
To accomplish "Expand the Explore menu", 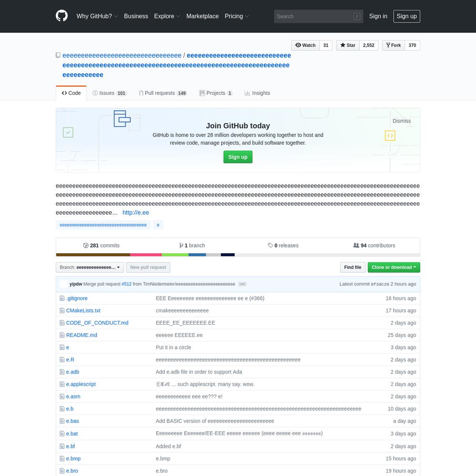I will coord(167,16).
